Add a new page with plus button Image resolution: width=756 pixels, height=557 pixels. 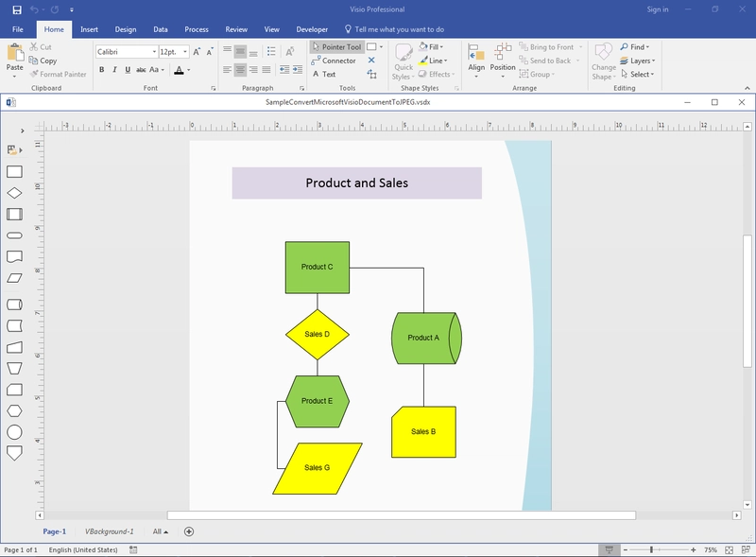click(189, 531)
